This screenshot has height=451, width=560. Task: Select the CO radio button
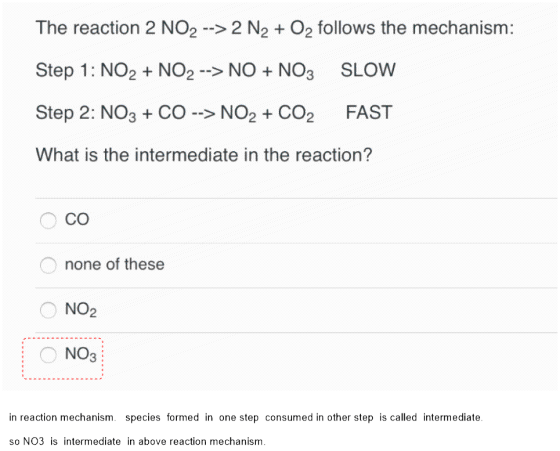tap(48, 220)
